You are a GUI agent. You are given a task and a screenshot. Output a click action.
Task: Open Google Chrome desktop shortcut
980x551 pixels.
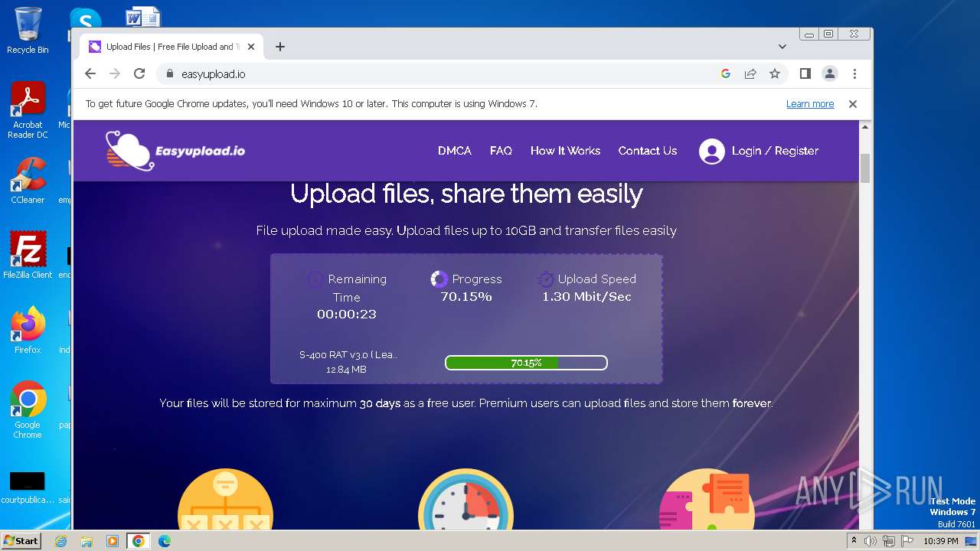click(x=28, y=410)
